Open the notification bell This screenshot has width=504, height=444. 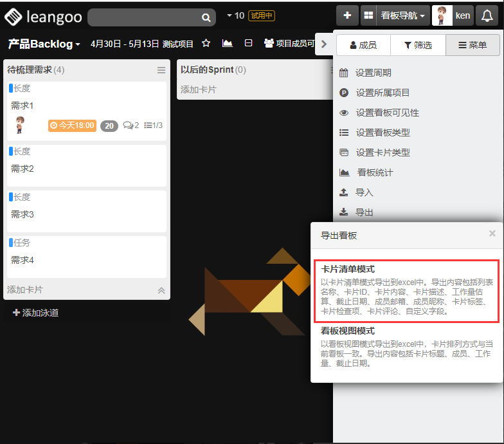pos(487,15)
